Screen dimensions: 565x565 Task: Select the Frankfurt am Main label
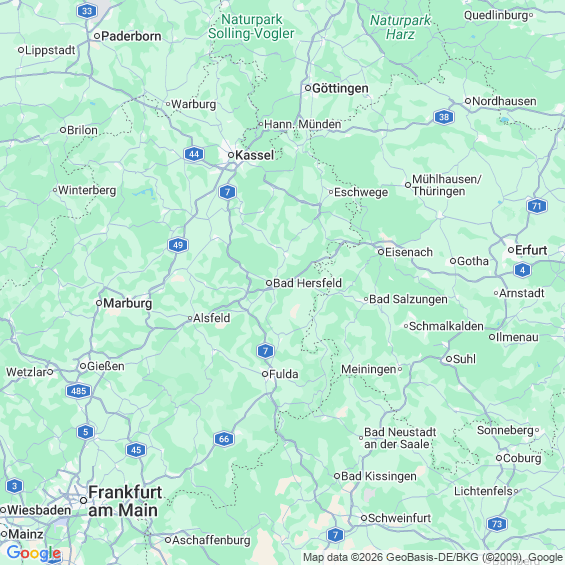[x=123, y=501]
